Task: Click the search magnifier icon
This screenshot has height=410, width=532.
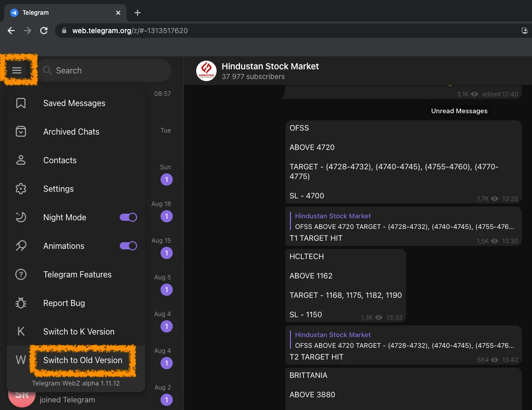Action: 47,70
